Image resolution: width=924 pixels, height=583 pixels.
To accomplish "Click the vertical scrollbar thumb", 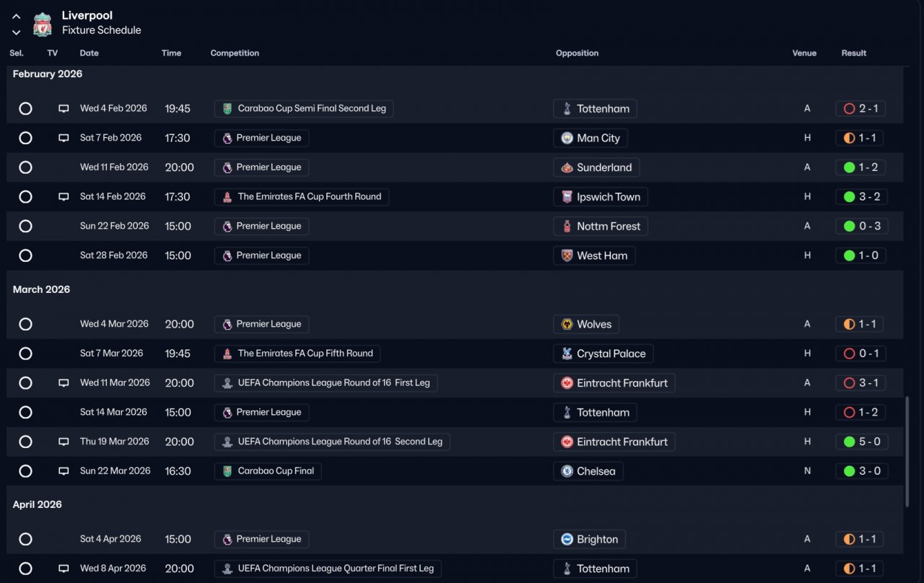I will 907,451.
